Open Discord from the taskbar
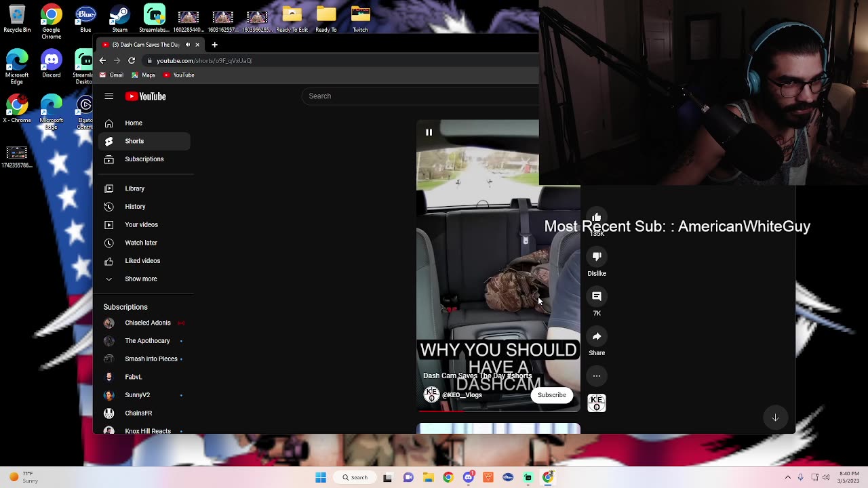Image resolution: width=868 pixels, height=488 pixels. tap(468, 477)
